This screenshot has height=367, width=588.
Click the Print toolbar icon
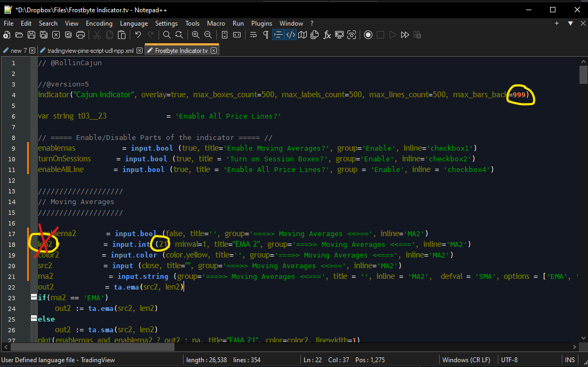tap(81, 35)
